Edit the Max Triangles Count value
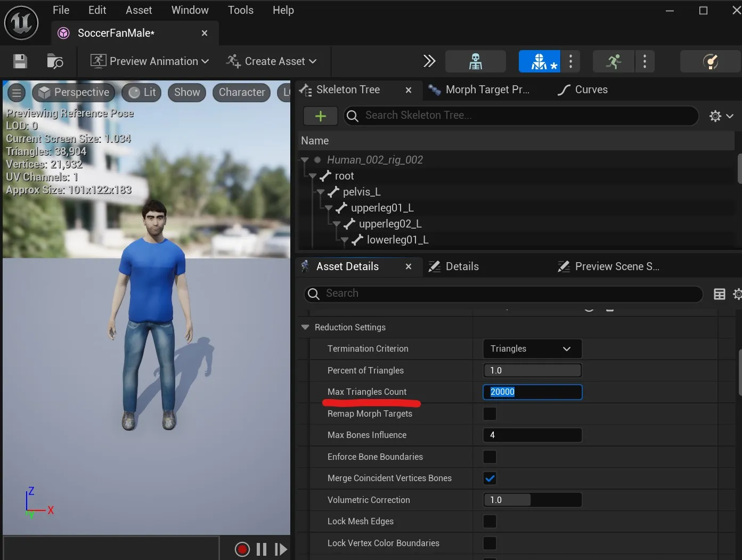This screenshot has height=560, width=742. pyautogui.click(x=531, y=392)
